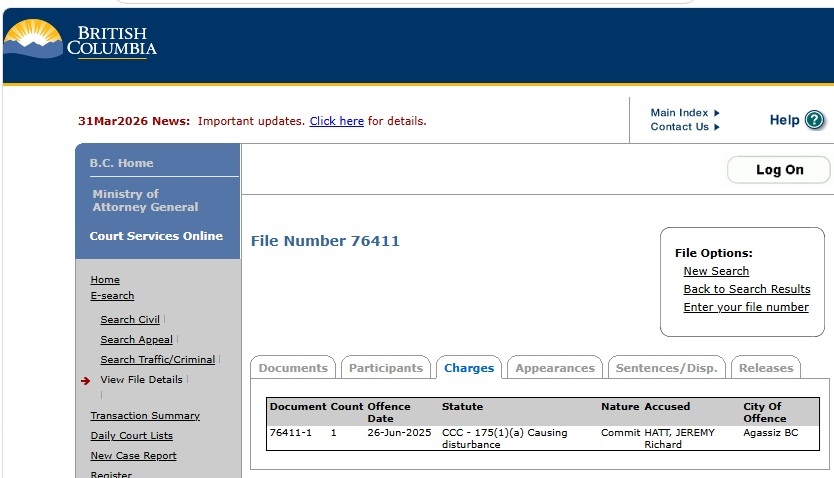834x478 pixels.
Task: Click the 'Document' column header
Action: pos(298,406)
